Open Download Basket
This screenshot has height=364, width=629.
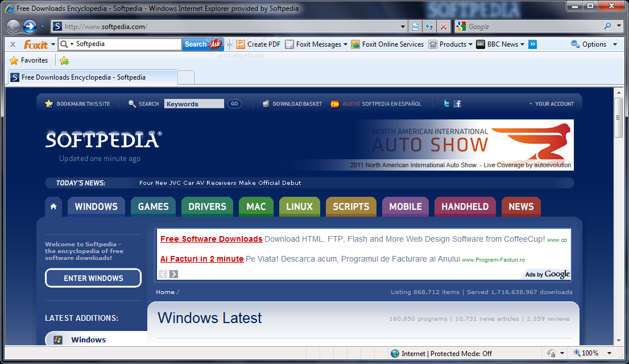click(x=292, y=104)
